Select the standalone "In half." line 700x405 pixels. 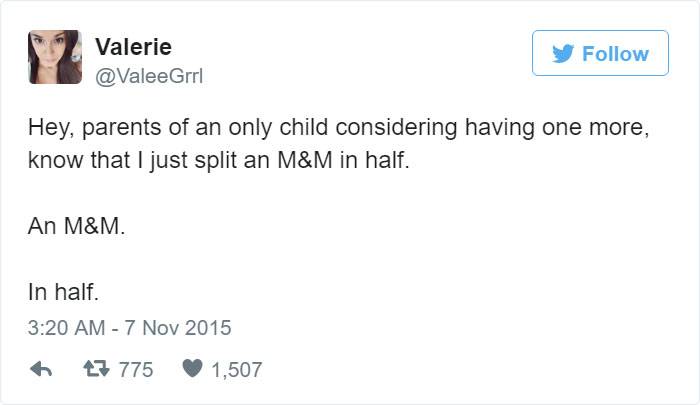point(63,292)
